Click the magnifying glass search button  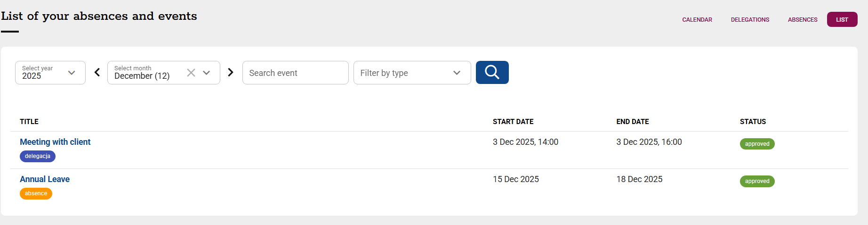point(492,72)
